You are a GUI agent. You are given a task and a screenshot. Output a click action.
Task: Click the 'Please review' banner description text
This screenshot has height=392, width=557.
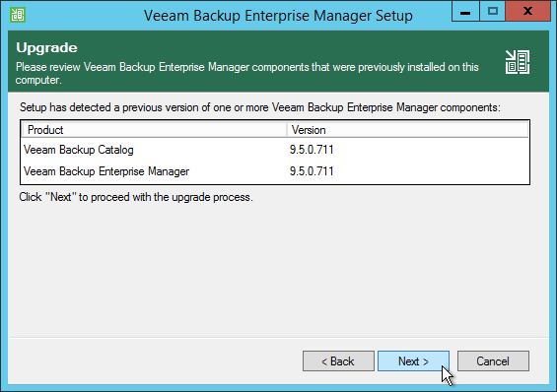[x=247, y=74]
